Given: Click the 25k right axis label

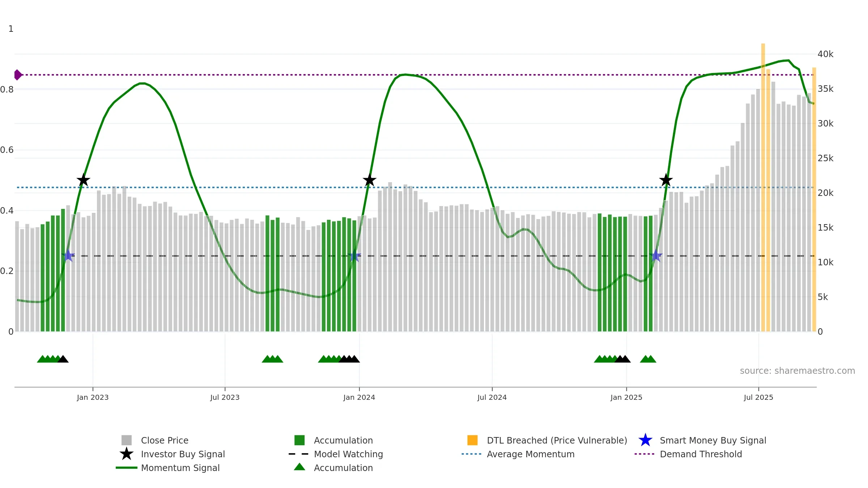Looking at the screenshot, I should (825, 158).
